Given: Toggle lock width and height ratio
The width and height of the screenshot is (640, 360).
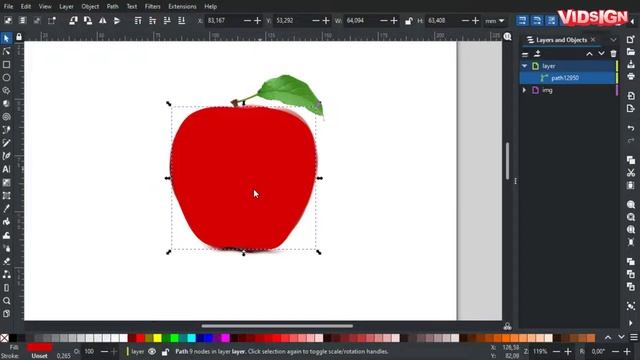Looking at the screenshot, I should coord(408,21).
